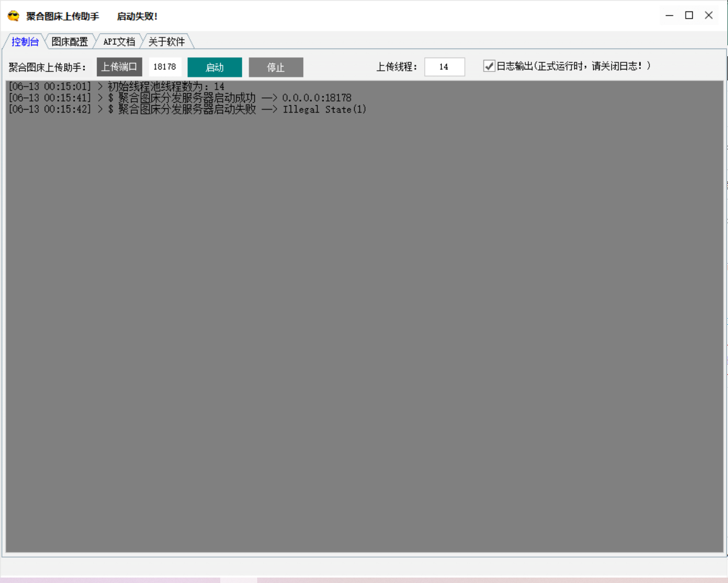This screenshot has width=728, height=583.
Task: Focus the port field showing 18178
Action: click(165, 67)
